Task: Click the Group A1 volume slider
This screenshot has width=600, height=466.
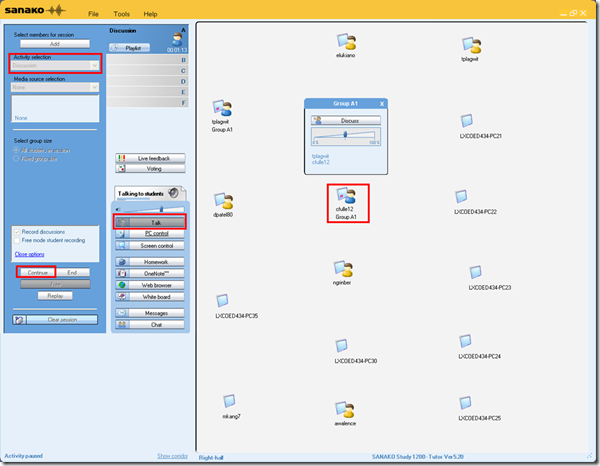Action: pyautogui.click(x=347, y=134)
